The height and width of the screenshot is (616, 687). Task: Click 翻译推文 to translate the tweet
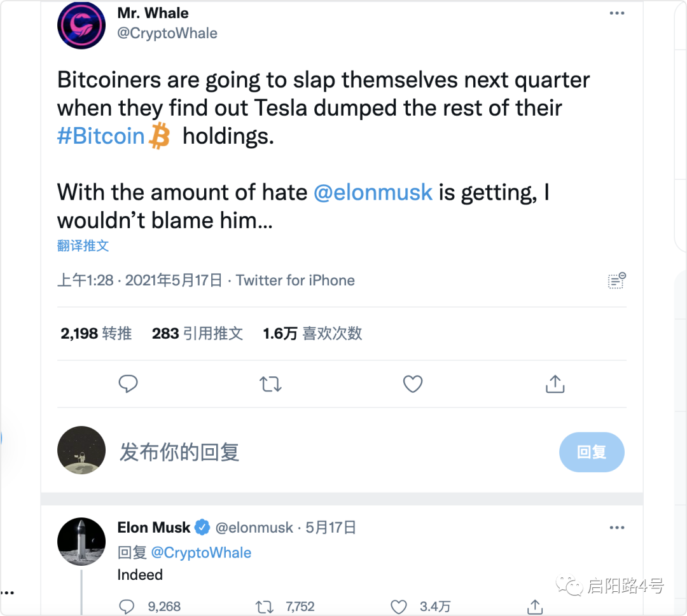(83, 245)
